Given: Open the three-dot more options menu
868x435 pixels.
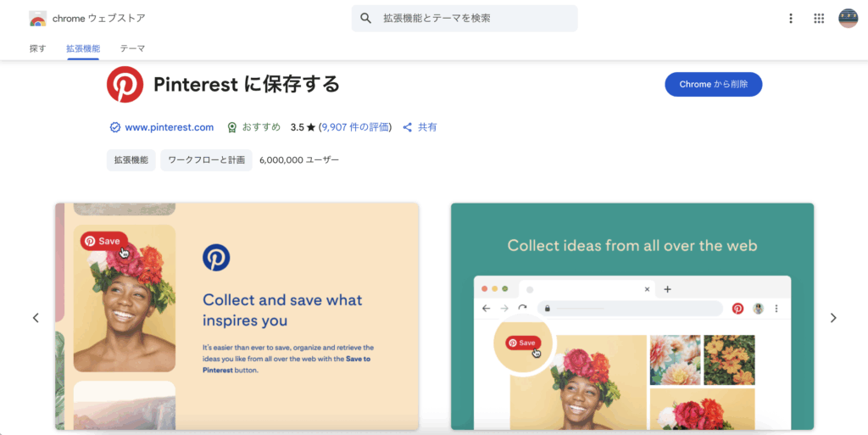Looking at the screenshot, I should pyautogui.click(x=791, y=19).
